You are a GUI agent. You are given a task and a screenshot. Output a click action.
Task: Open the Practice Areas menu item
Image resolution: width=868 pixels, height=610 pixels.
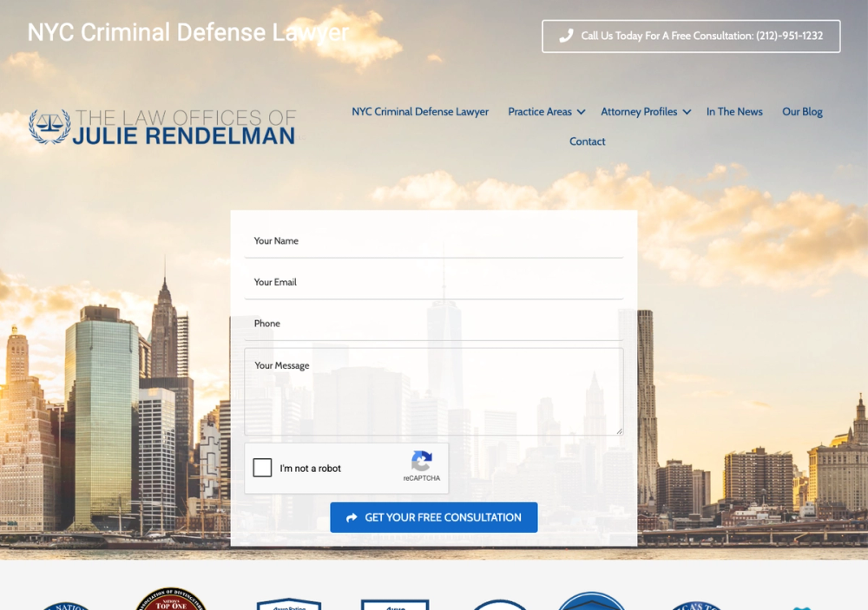click(540, 111)
